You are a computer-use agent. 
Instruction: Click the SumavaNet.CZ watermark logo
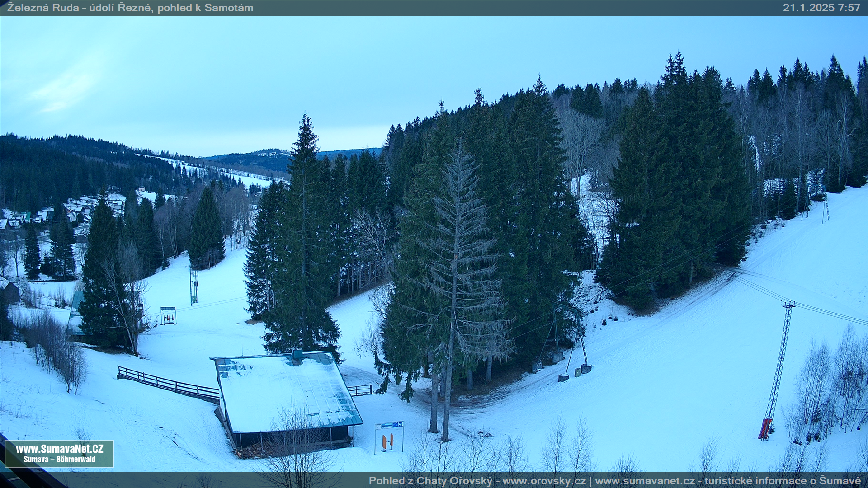[x=59, y=449]
